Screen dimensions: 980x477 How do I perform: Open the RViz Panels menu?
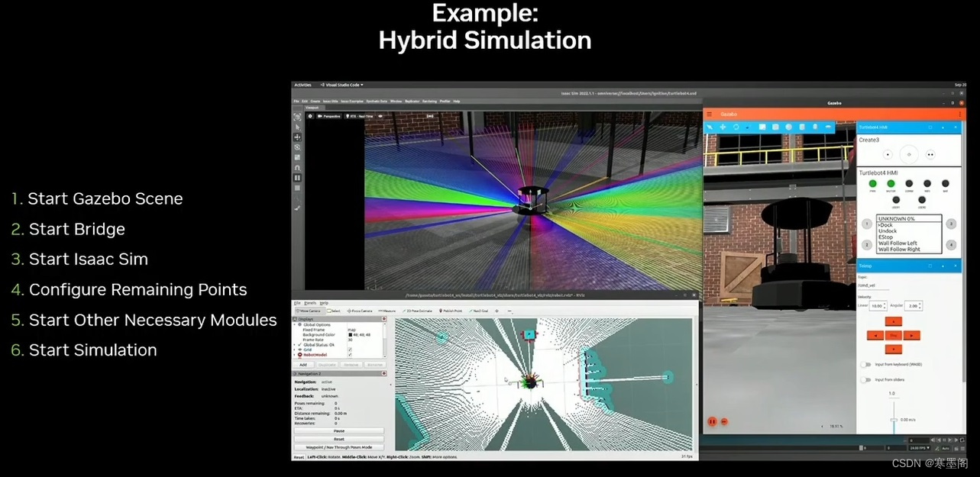[311, 303]
